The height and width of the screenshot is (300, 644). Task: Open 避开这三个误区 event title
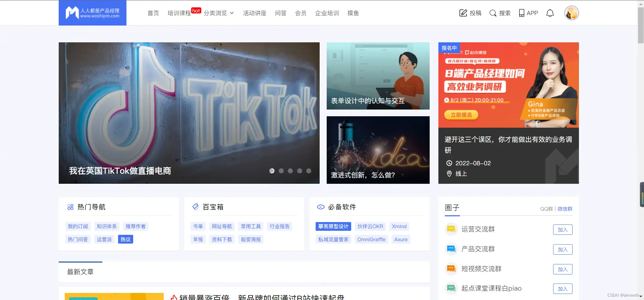point(508,145)
